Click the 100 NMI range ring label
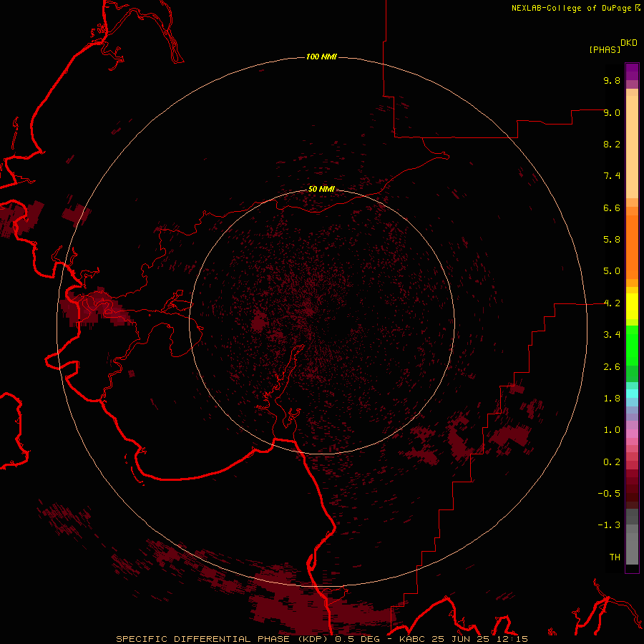Viewport: 644px width, 644px height. [x=321, y=57]
